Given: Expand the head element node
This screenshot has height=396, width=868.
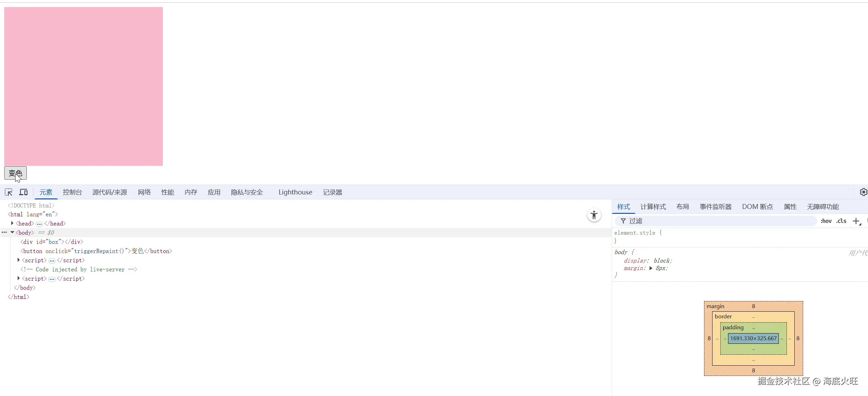Looking at the screenshot, I should (x=12, y=223).
